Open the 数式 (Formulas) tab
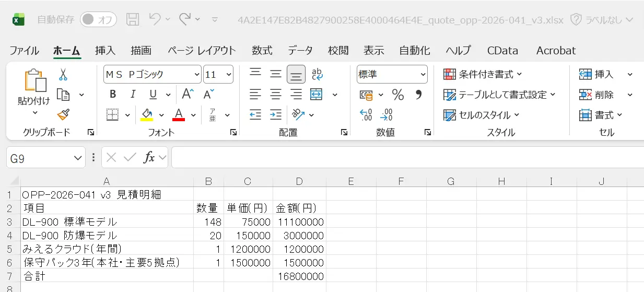The image size is (644, 292). 262,51
